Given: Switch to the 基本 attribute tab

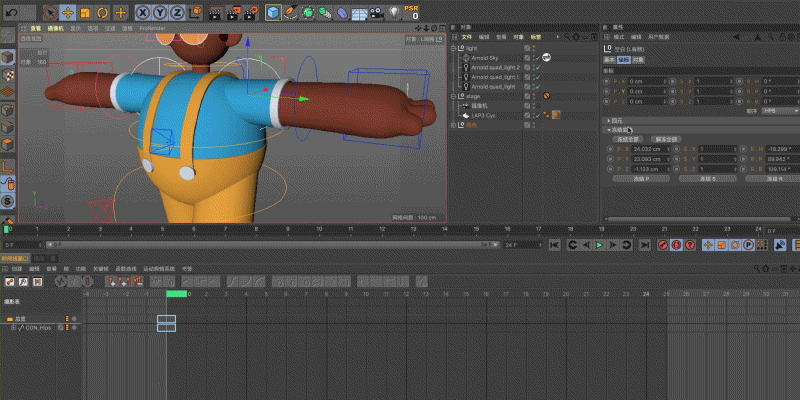Looking at the screenshot, I should point(610,60).
